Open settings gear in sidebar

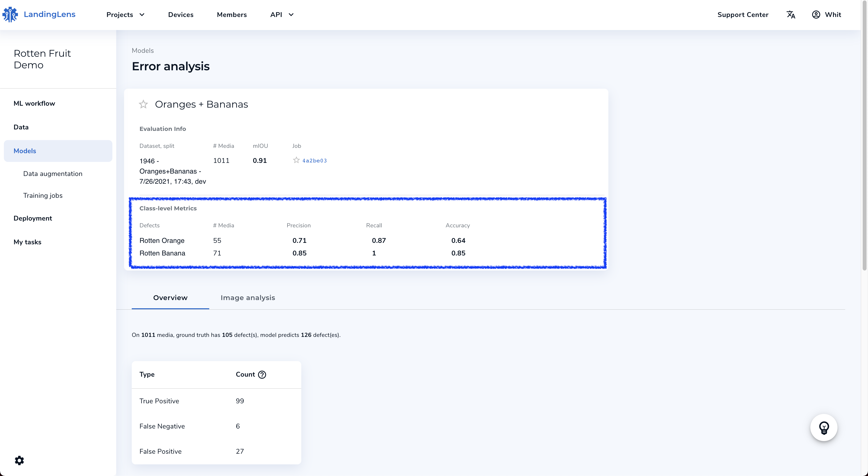click(x=20, y=460)
